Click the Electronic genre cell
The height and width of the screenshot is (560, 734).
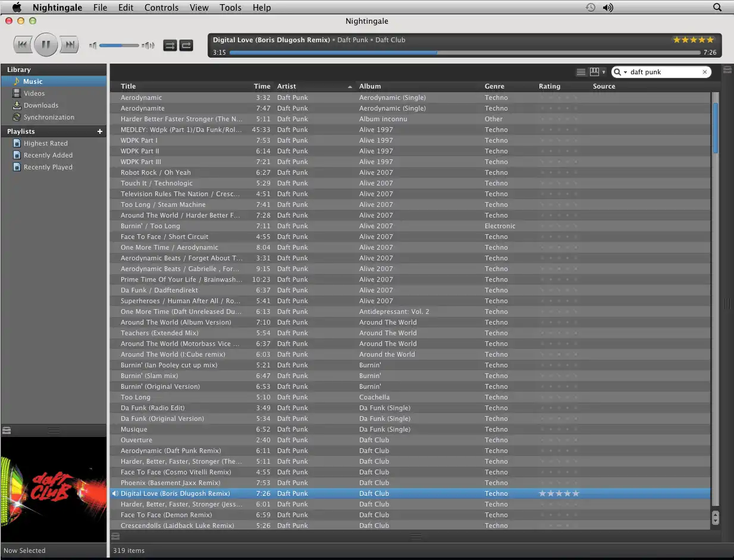pos(500,226)
